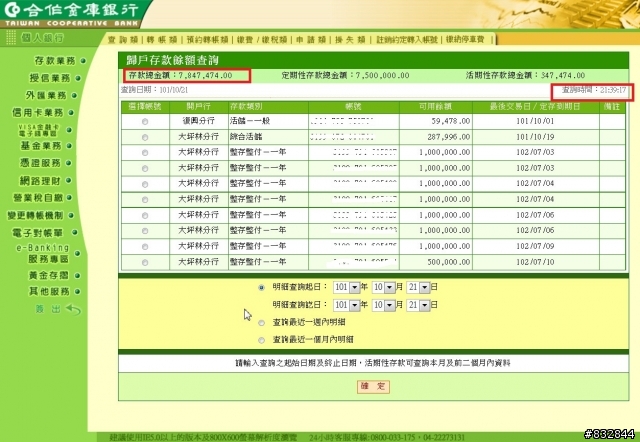Click the 102/07/10 maturity date cell
Image resolution: width=640 pixels, height=442 pixels.
(535, 262)
